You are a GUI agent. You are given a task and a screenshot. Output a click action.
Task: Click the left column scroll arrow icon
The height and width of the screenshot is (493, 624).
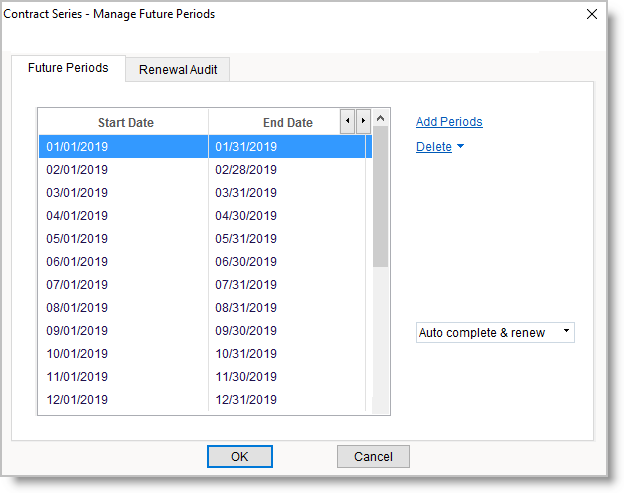(347, 122)
